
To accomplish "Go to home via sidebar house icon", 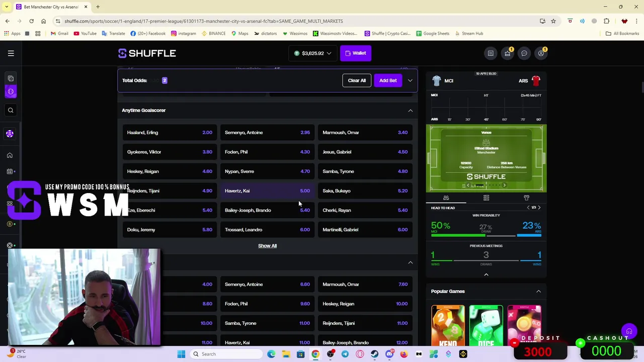I will point(10,155).
